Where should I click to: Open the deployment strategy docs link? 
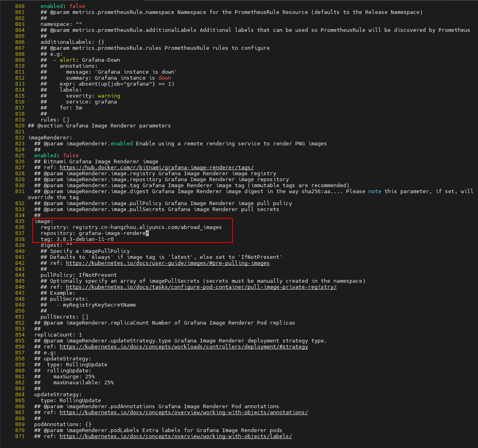pos(183,347)
